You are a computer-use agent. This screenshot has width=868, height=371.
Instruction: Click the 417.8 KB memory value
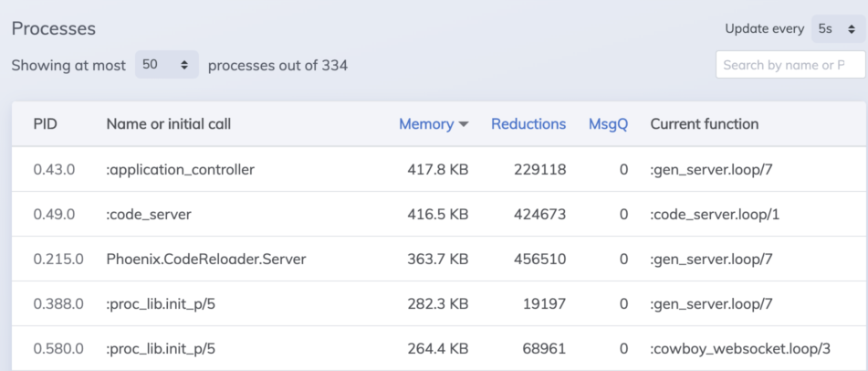click(x=438, y=170)
